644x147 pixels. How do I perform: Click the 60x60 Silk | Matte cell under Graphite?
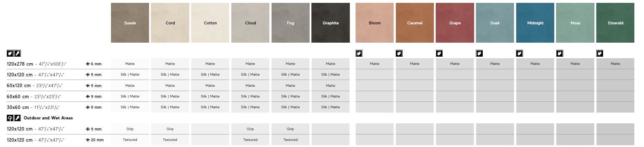[x=330, y=96]
